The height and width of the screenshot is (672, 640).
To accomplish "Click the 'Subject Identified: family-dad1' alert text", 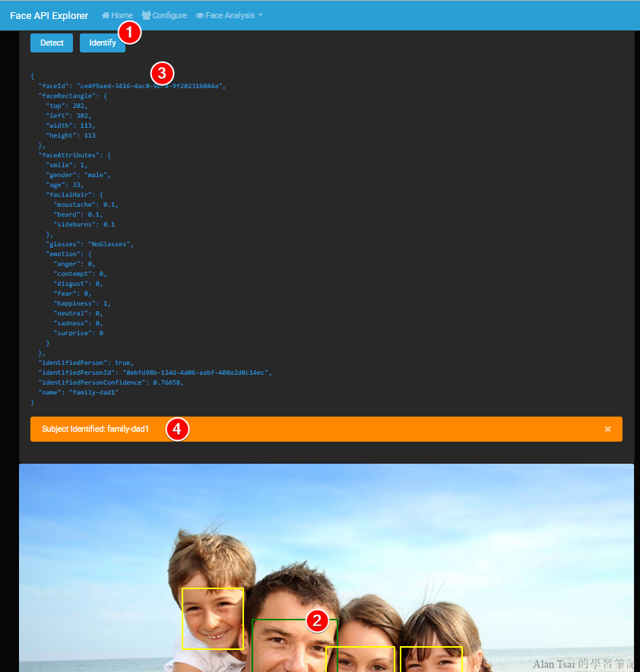I will pyautogui.click(x=95, y=429).
